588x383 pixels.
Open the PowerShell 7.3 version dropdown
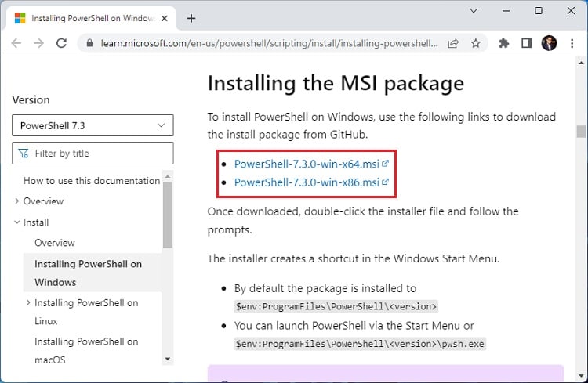93,125
